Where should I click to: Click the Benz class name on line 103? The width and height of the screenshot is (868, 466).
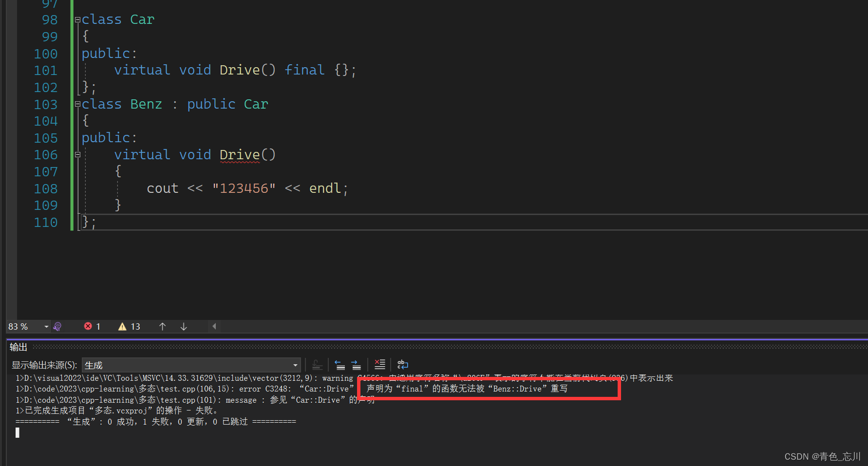146,104
